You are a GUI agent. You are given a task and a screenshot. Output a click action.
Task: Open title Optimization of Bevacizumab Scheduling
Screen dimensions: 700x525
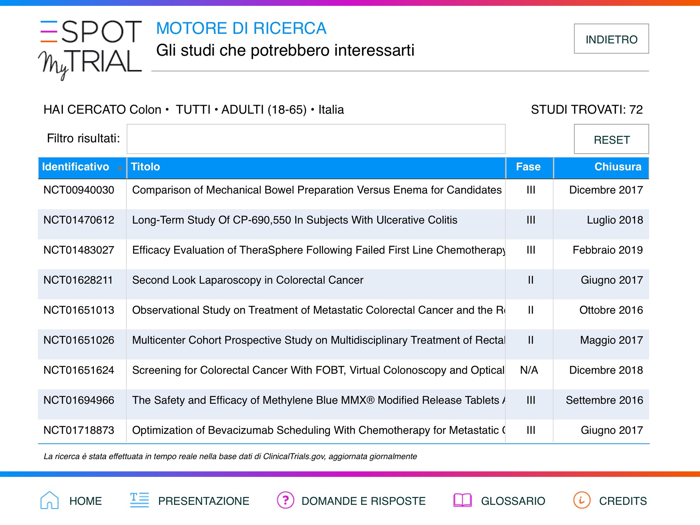click(x=318, y=430)
